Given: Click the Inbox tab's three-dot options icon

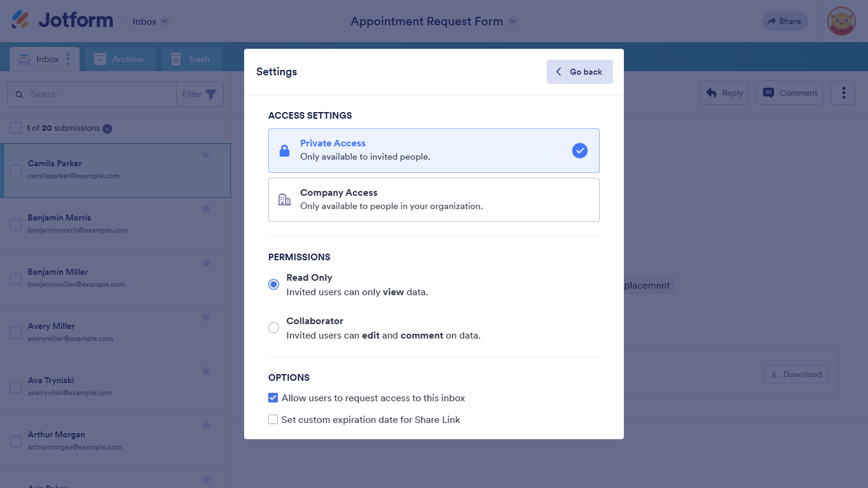Looking at the screenshot, I should tap(68, 59).
